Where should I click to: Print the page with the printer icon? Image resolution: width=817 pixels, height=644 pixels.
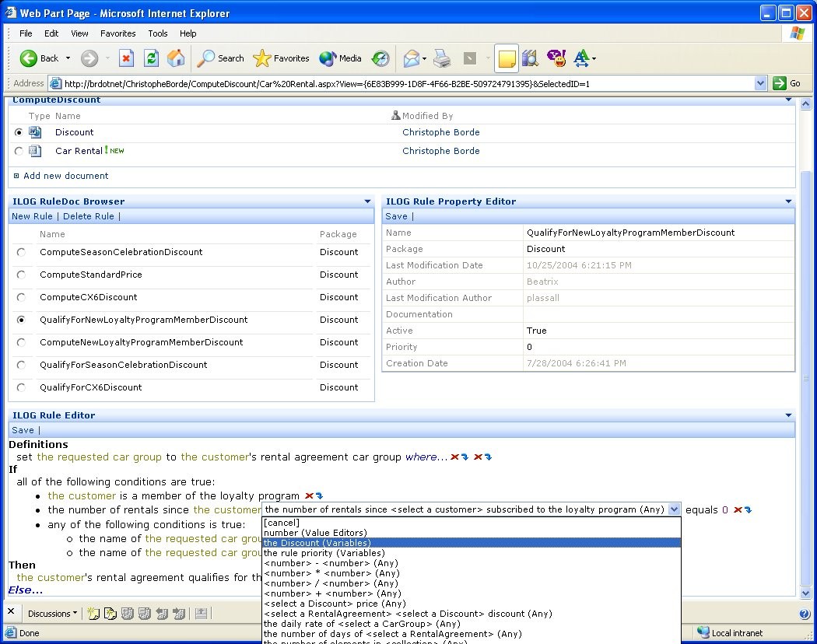(442, 58)
